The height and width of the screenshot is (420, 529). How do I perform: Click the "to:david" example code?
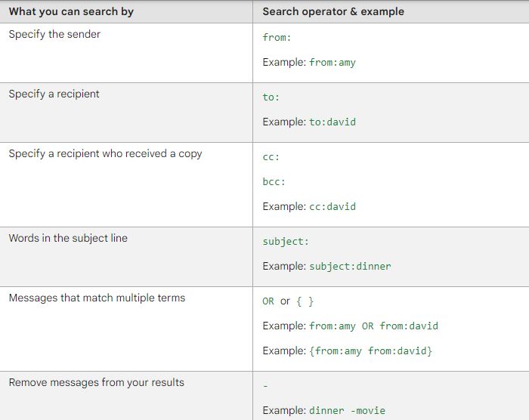[333, 122]
